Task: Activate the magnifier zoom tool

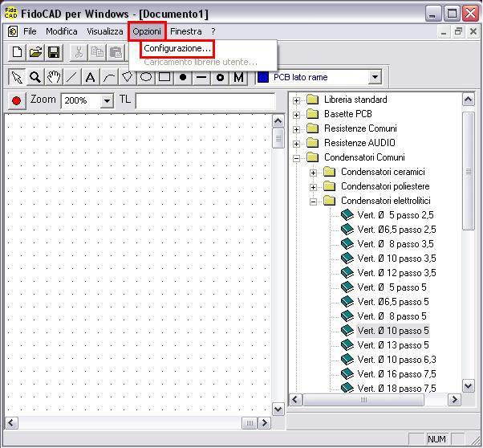Action: (35, 77)
